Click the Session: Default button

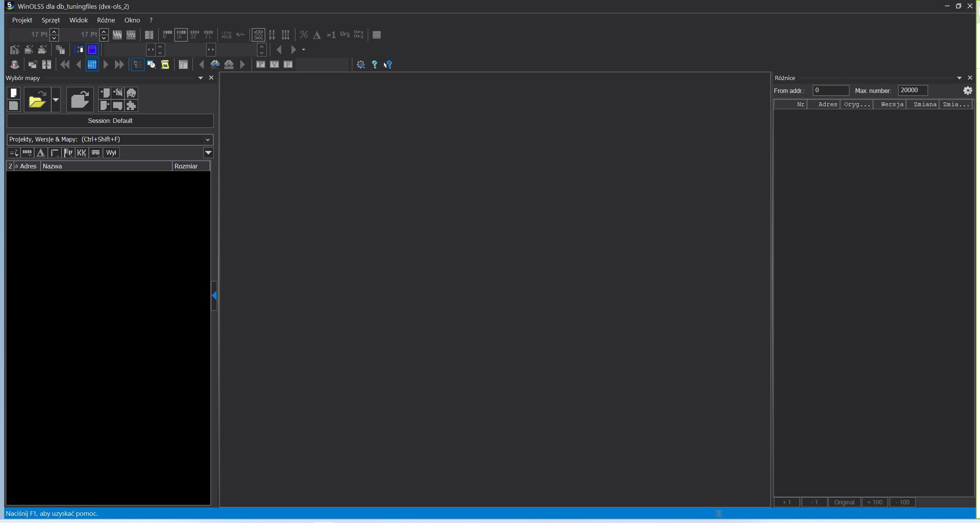pos(110,121)
